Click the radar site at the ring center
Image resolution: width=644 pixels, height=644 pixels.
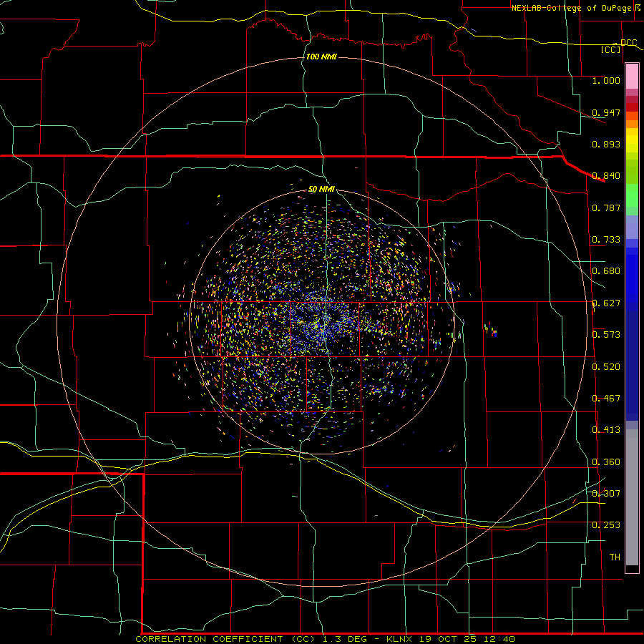coord(323,323)
